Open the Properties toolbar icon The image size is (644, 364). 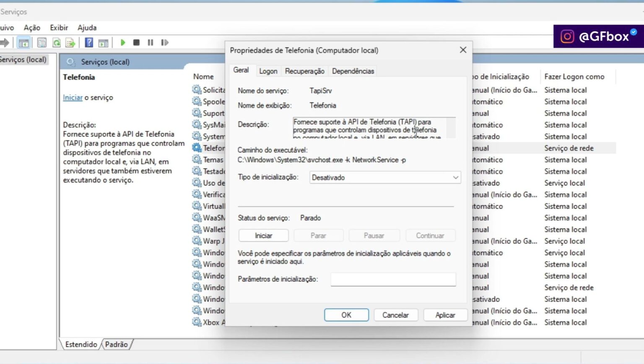pos(42,42)
